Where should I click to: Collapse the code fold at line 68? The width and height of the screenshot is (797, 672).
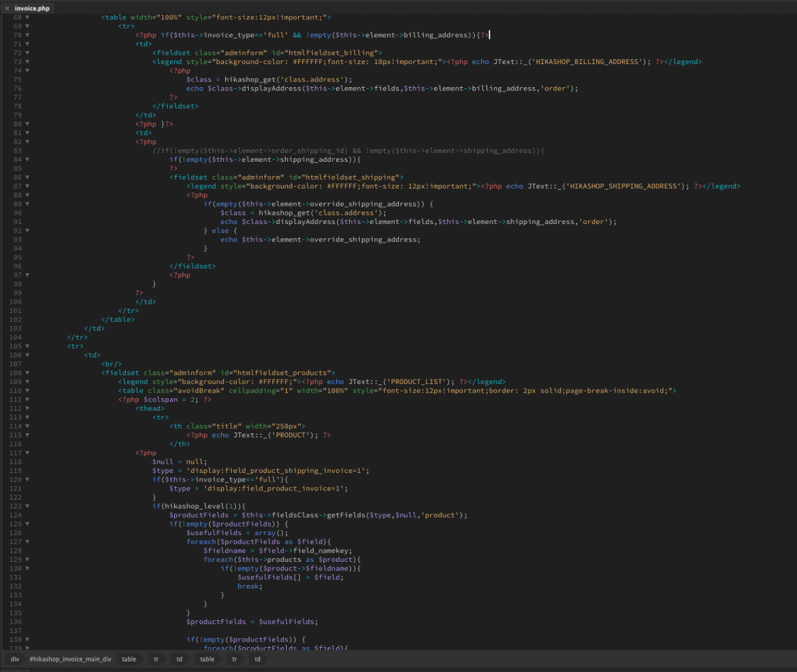(x=27, y=17)
